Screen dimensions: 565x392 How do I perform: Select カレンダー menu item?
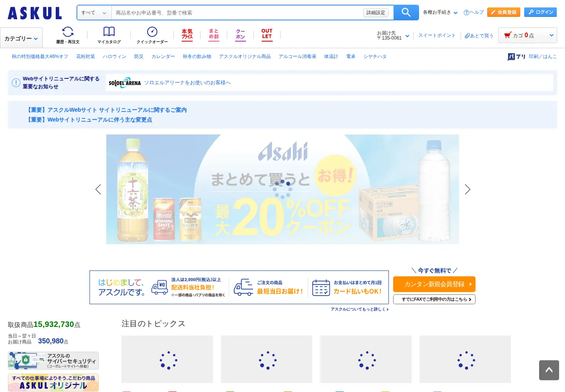point(163,56)
